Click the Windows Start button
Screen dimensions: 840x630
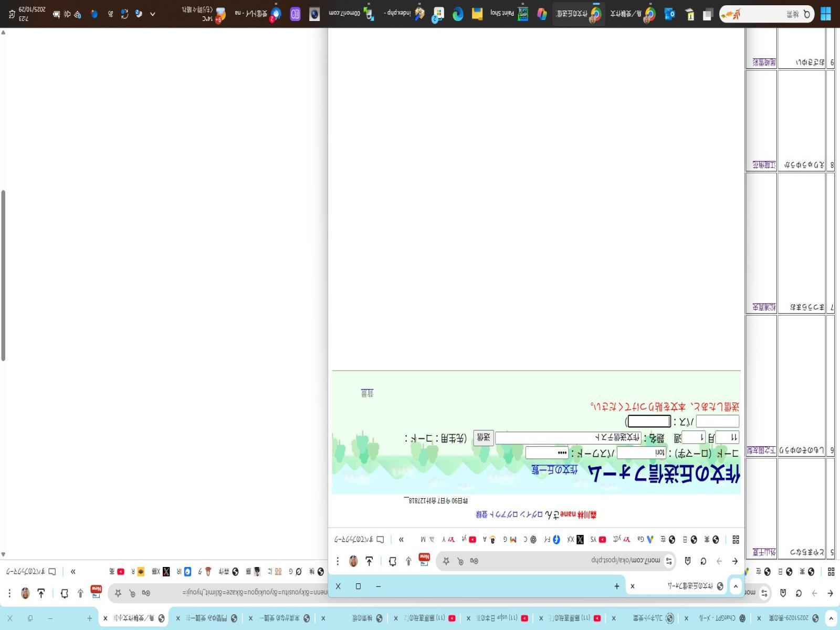pos(825,14)
